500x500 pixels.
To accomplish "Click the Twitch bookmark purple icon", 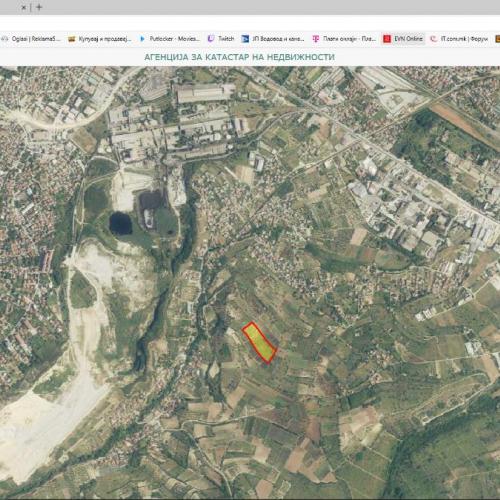I will (x=211, y=39).
